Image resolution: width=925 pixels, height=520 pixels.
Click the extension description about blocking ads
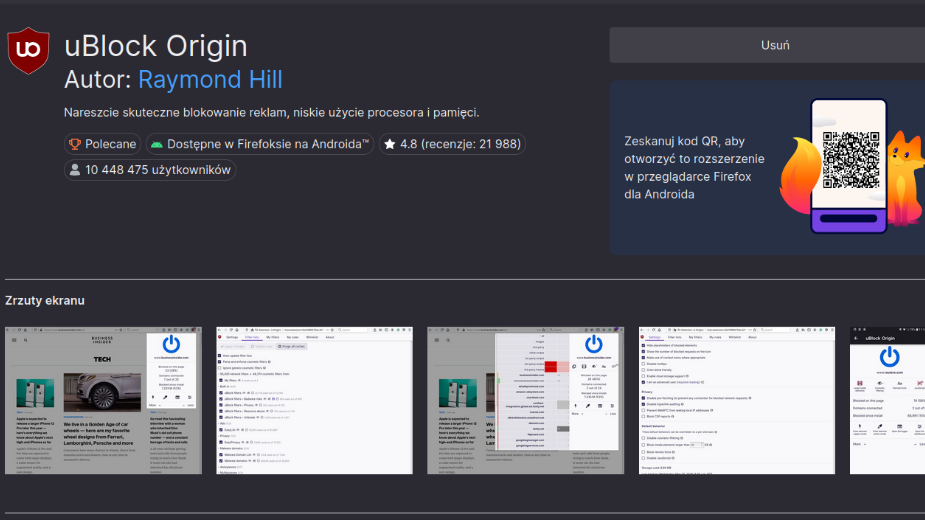(271, 112)
